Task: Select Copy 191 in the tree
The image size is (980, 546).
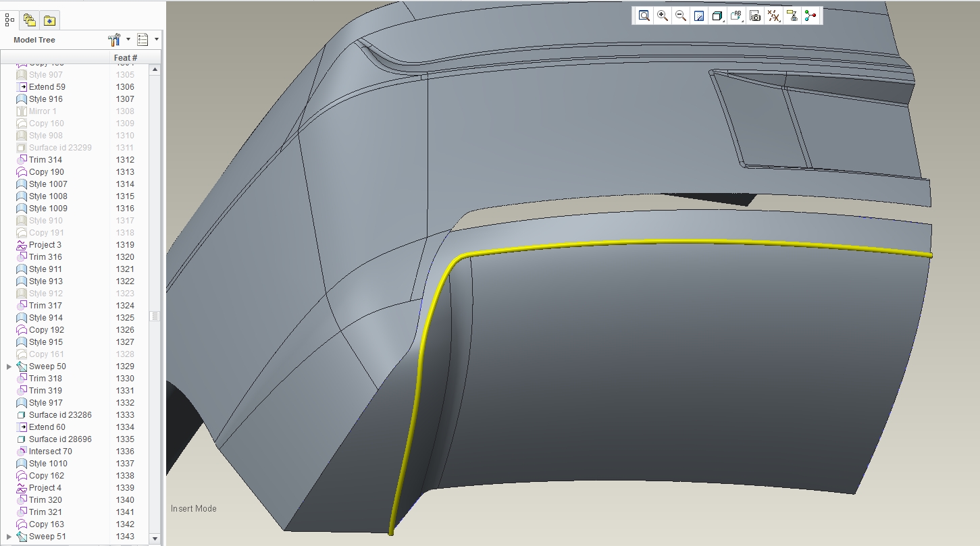Action: (47, 233)
